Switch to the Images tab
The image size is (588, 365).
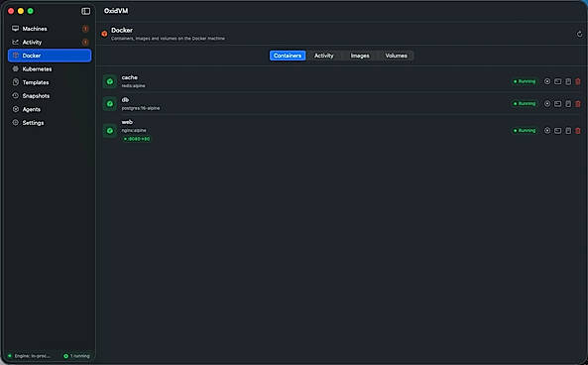pyautogui.click(x=360, y=56)
